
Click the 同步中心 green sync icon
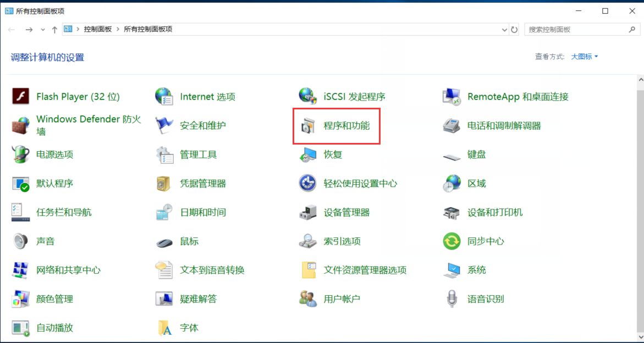pos(452,241)
